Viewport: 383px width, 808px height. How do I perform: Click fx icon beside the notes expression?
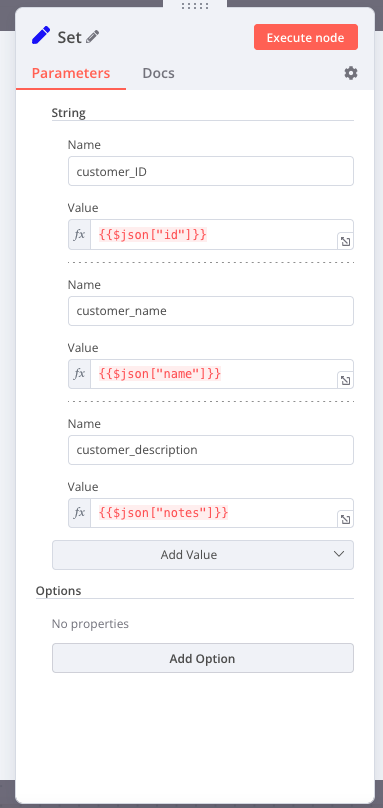[79, 513]
